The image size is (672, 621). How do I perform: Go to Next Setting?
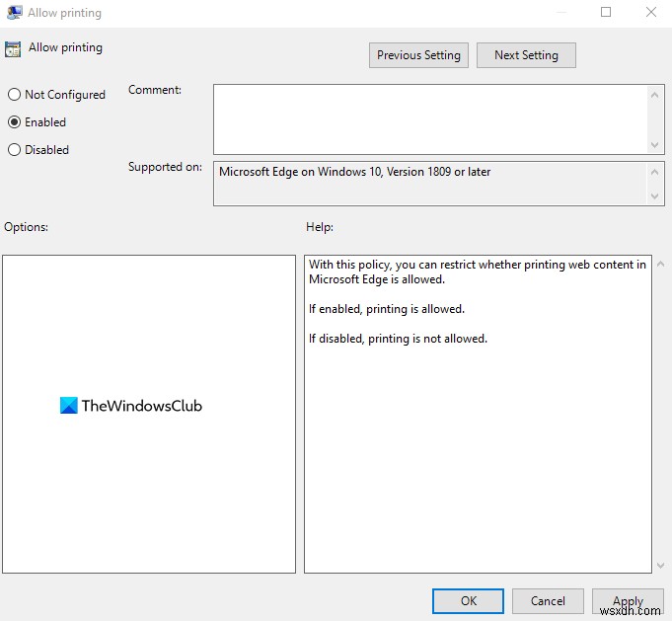526,55
